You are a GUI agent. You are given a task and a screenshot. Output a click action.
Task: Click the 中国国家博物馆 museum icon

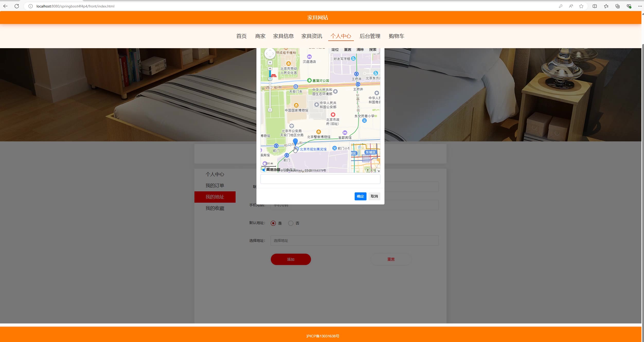(296, 105)
